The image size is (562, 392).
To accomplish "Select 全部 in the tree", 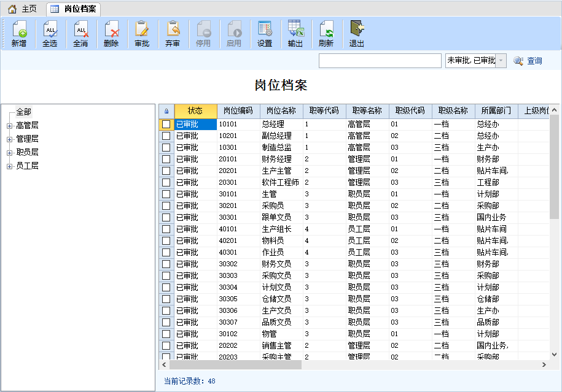I will click(24, 112).
